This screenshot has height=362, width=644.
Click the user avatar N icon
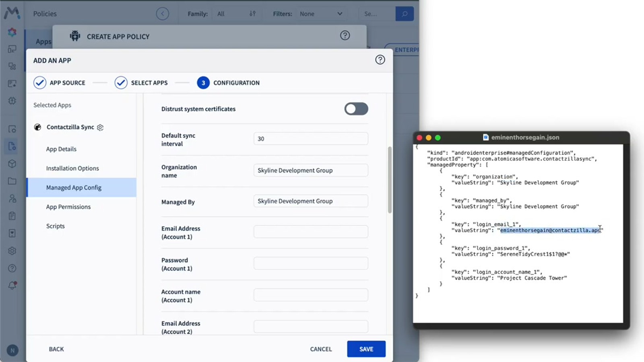pyautogui.click(x=12, y=350)
